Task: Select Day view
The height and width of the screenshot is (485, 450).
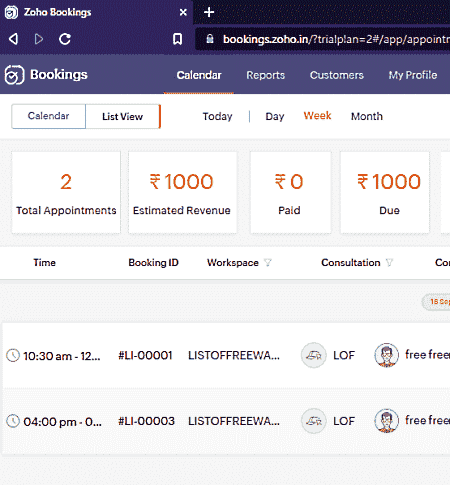Action: pyautogui.click(x=275, y=116)
